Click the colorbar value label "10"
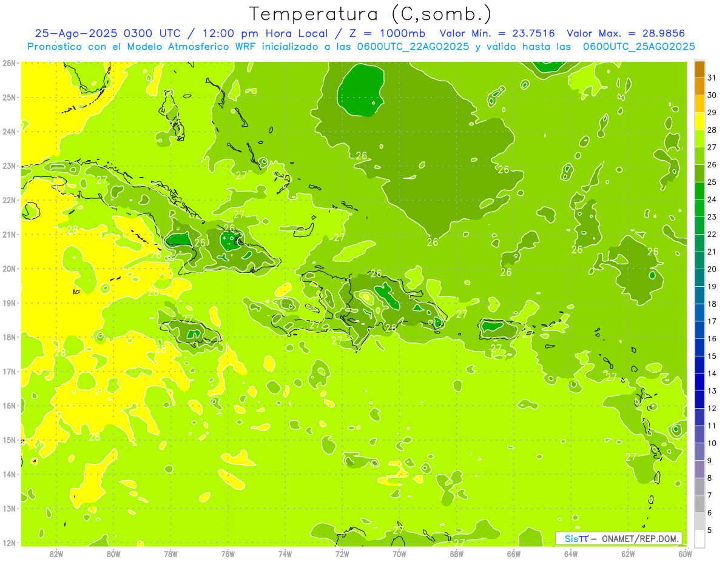Screen dimensions: 728x562 [712, 443]
